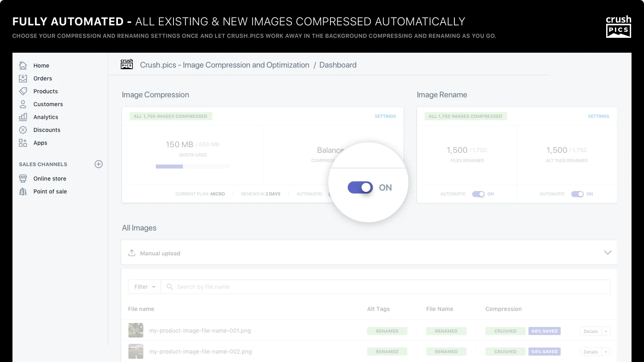Open Orders via its inbox icon
The width and height of the screenshot is (644, 362).
click(23, 78)
